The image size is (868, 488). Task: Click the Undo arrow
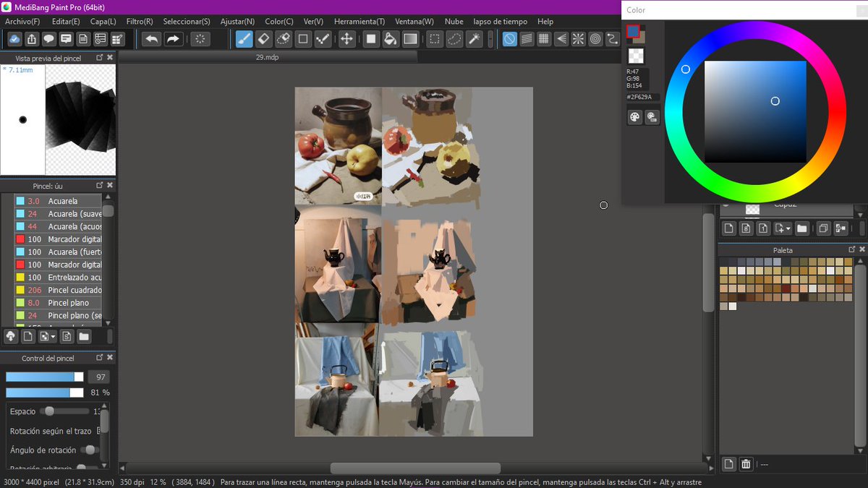tap(151, 39)
